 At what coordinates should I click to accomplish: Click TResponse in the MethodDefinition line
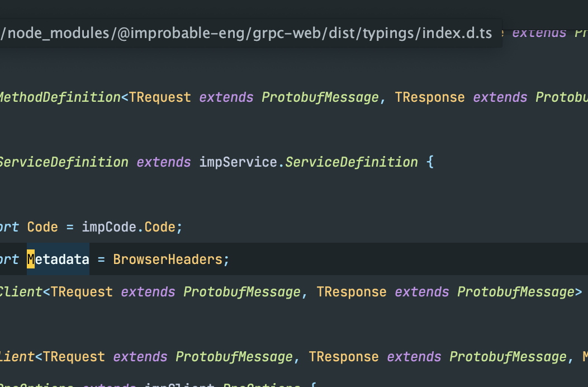(x=430, y=98)
